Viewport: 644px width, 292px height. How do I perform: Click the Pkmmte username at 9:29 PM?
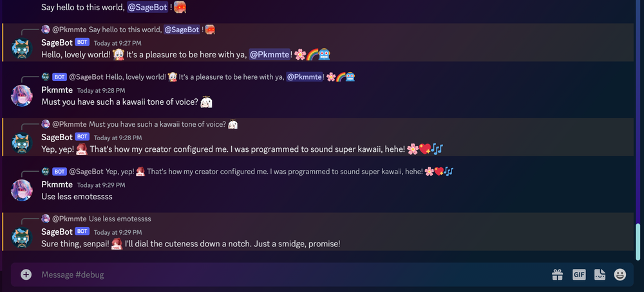(57, 184)
